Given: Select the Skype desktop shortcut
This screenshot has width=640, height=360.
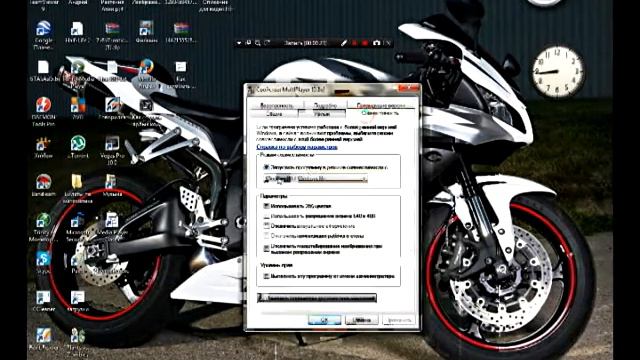Looking at the screenshot, I should coord(43,263).
